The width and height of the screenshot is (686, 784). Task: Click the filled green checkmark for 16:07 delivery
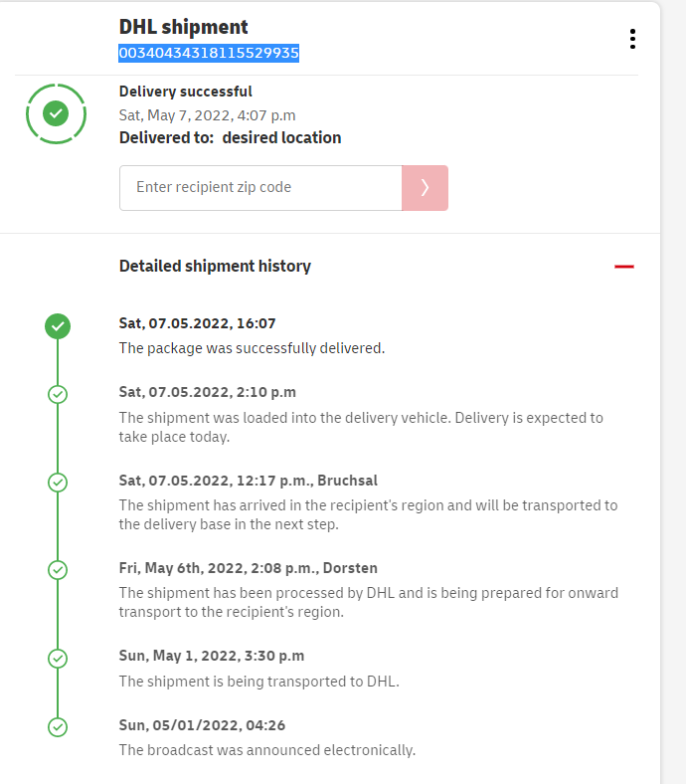58,325
